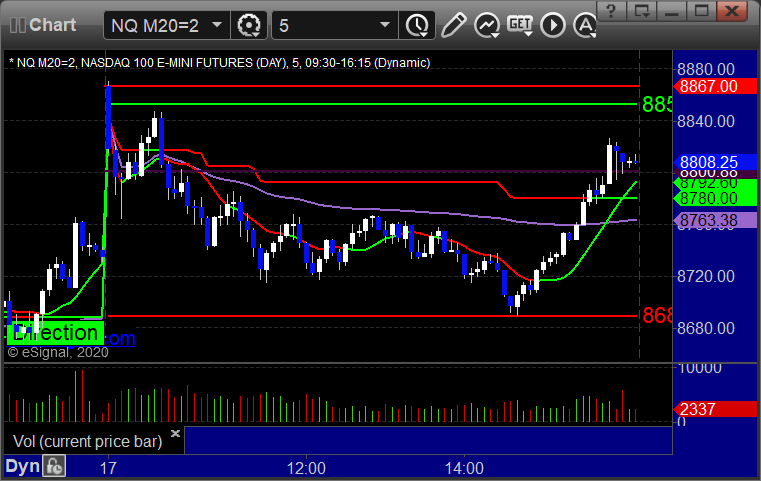Click the 10000 volume axis label
This screenshot has width=761, height=481.
click(x=699, y=368)
